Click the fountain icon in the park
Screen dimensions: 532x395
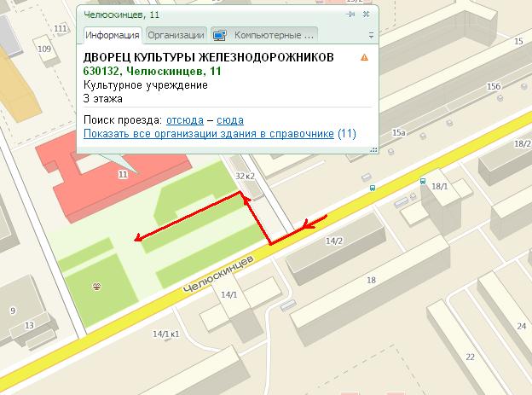tap(97, 287)
